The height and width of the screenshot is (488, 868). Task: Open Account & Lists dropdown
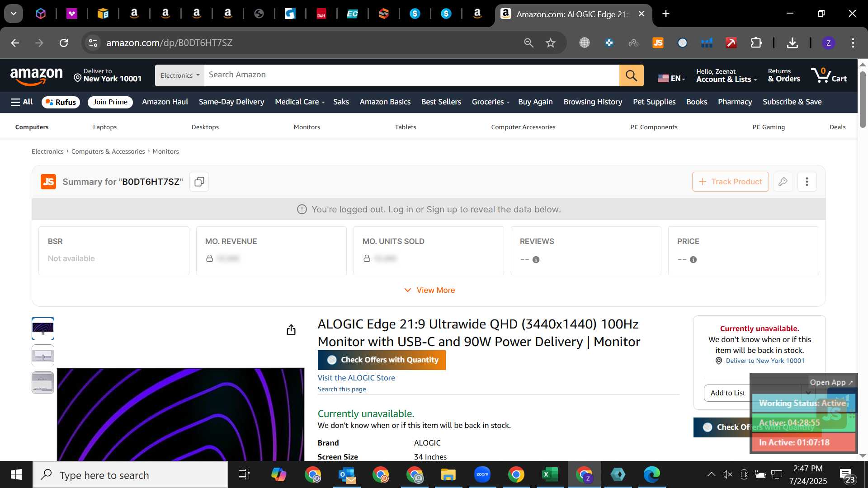coord(726,75)
